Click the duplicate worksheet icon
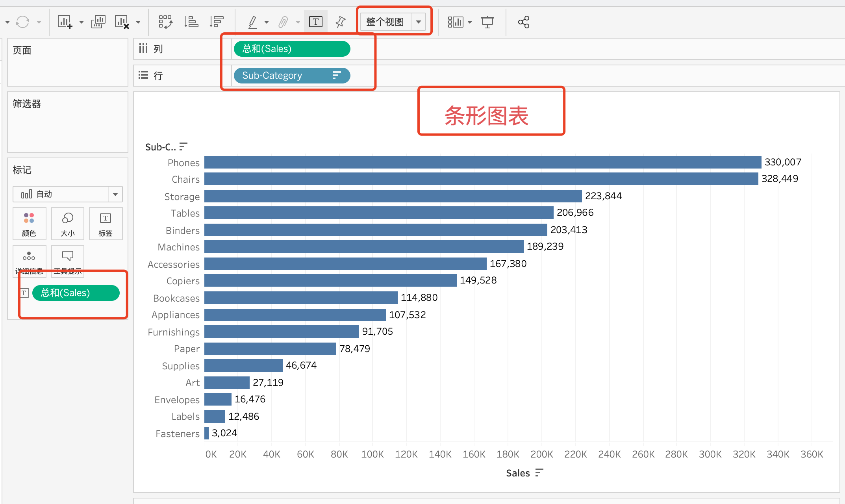This screenshot has width=845, height=504. point(98,22)
